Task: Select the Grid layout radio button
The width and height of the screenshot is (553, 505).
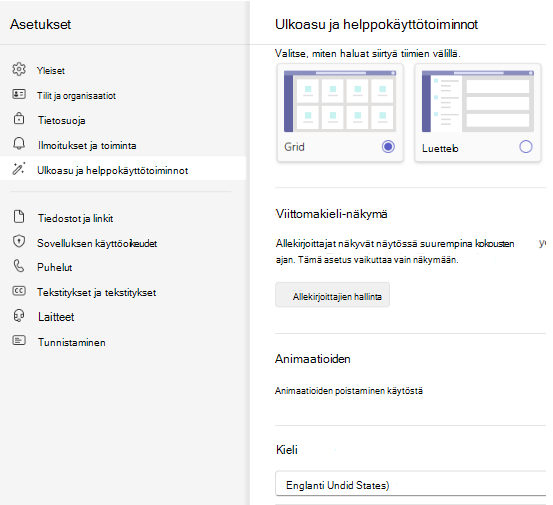Action: (388, 146)
